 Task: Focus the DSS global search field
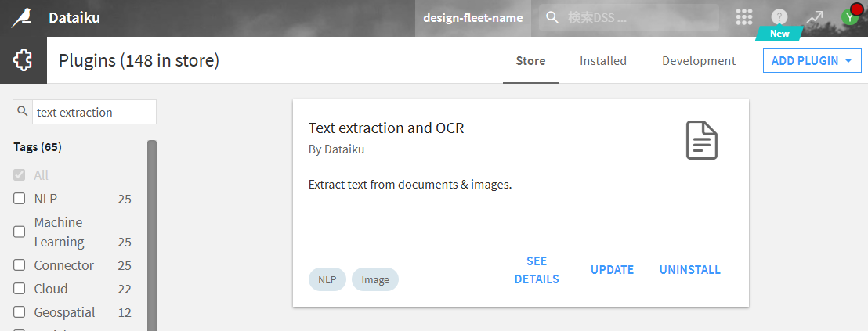tap(635, 17)
